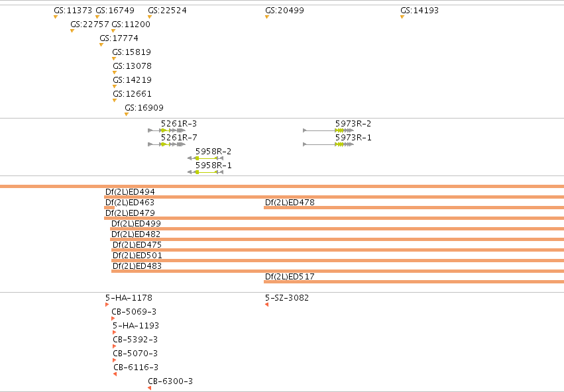Select the GS:16749 insertion label
564x392 pixels.
pyautogui.click(x=115, y=11)
